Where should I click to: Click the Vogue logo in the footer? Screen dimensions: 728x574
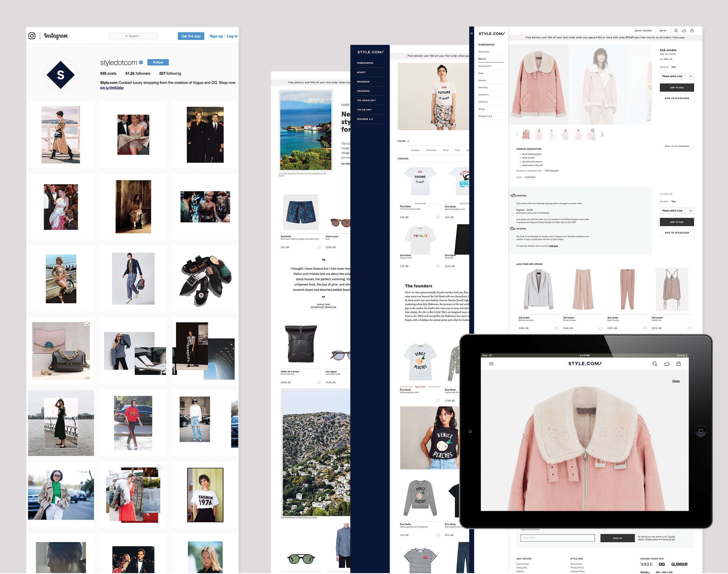tap(646, 564)
